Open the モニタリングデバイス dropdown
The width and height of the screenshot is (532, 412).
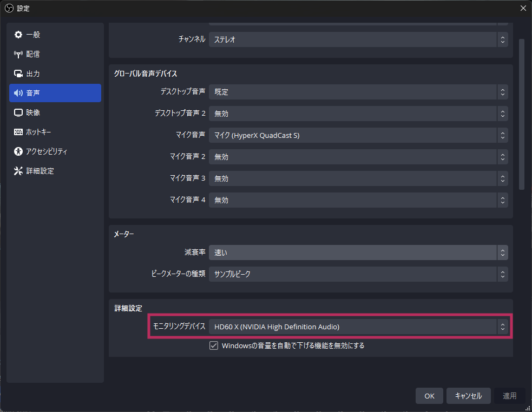tap(358, 327)
